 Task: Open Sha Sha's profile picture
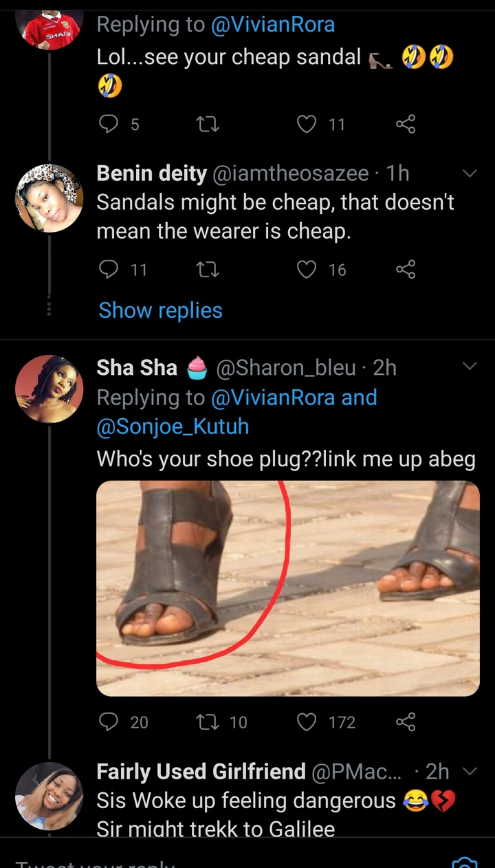tap(49, 388)
